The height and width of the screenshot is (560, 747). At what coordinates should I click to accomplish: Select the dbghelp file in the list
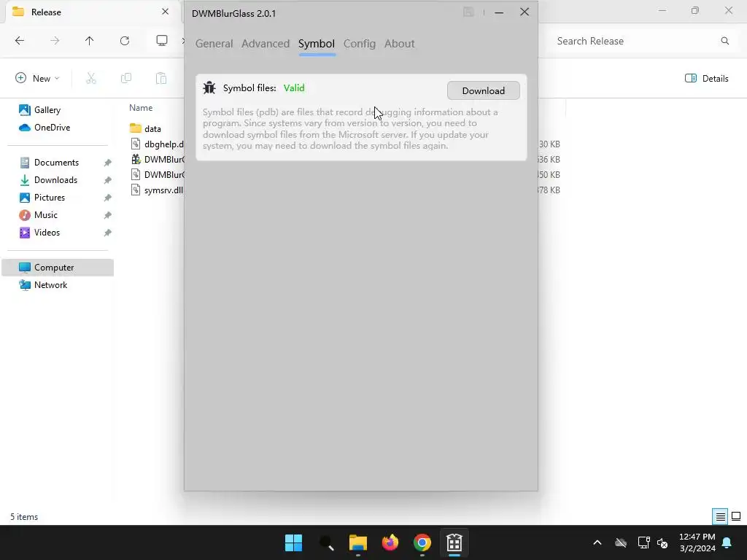(x=156, y=144)
